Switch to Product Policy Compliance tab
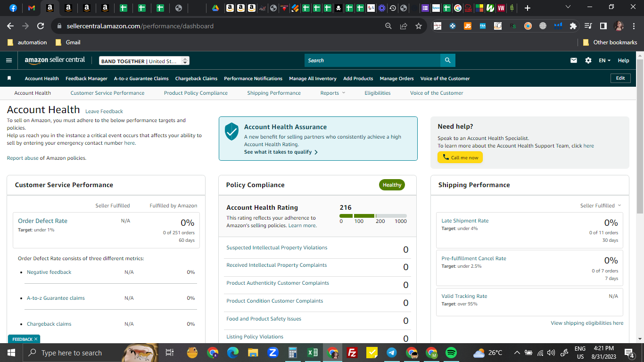This screenshot has height=362, width=644. (196, 93)
